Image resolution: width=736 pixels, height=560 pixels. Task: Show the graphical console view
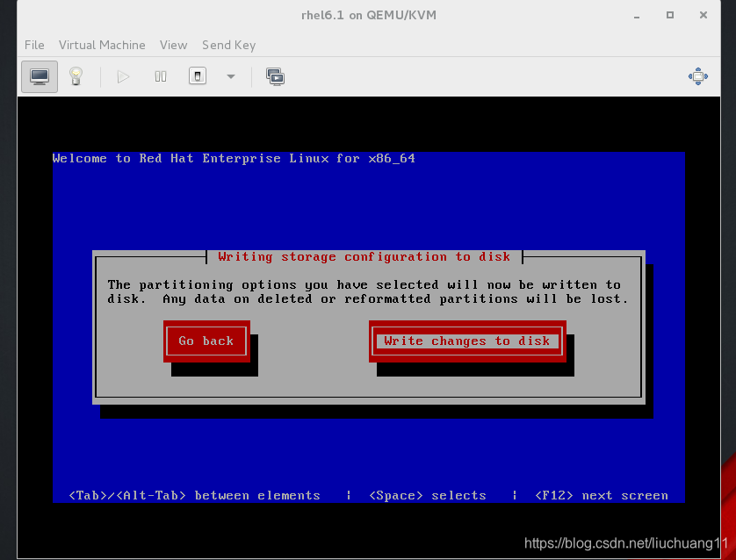coord(40,76)
